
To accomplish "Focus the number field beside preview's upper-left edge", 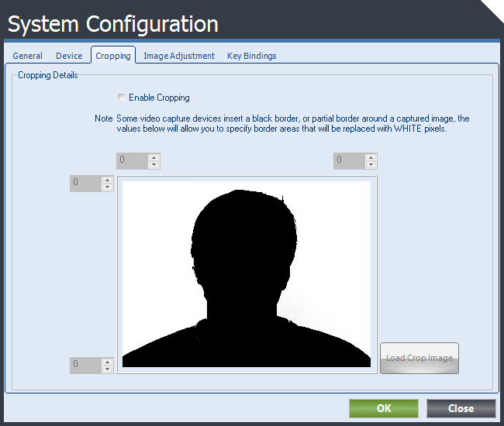I will click(x=86, y=184).
